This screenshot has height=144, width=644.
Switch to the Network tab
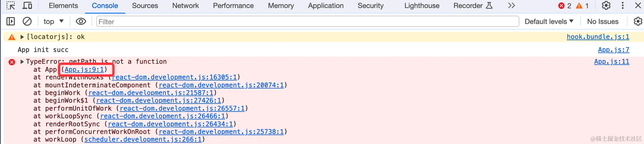pyautogui.click(x=185, y=6)
